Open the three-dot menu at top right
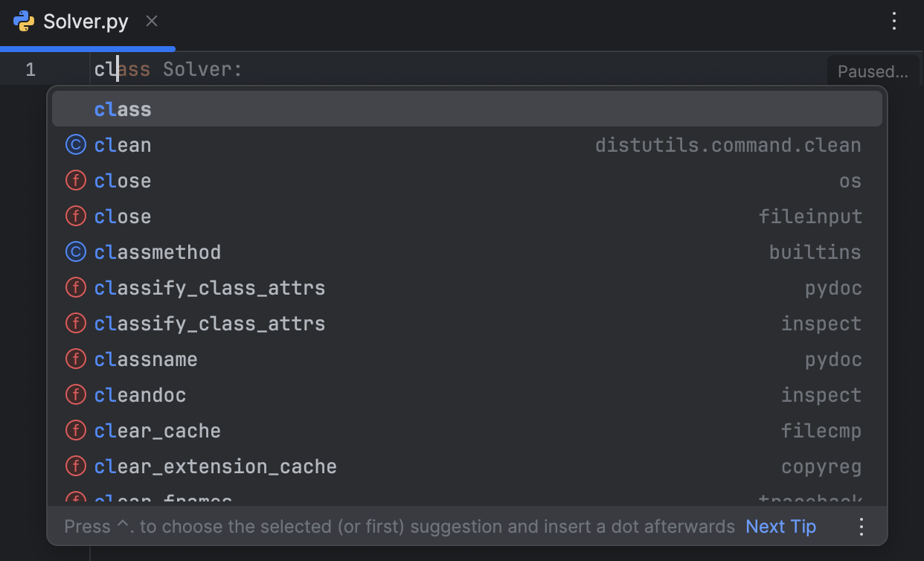 (x=893, y=22)
